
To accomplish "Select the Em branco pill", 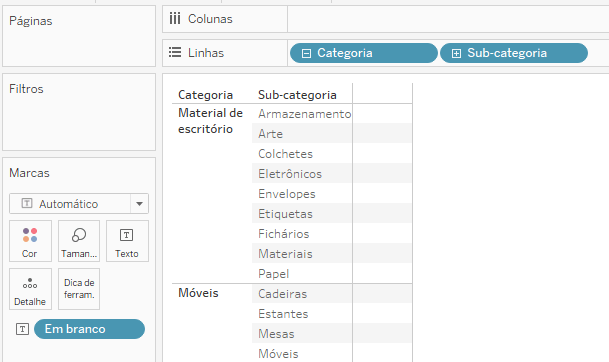I will point(89,329).
